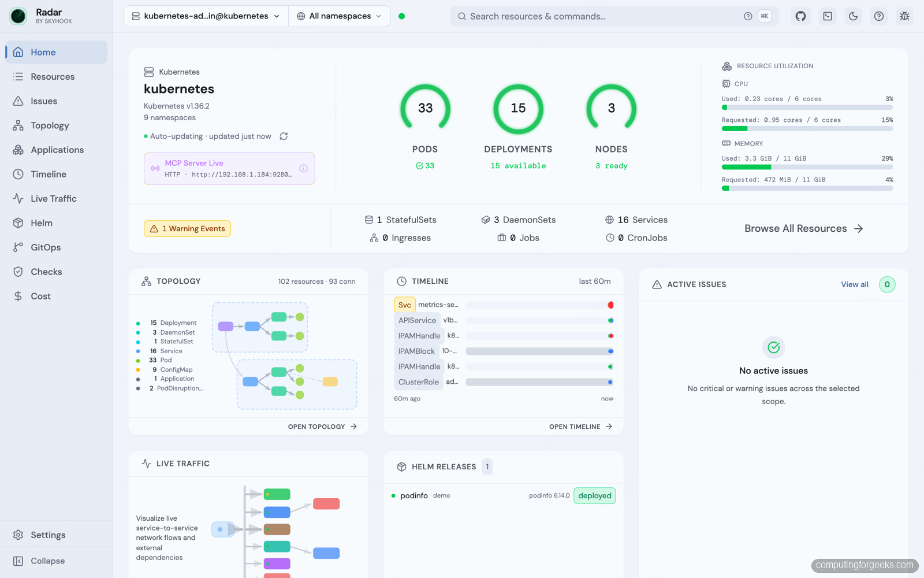This screenshot has height=578, width=924.
Task: Open the terminal icon in top bar
Action: pyautogui.click(x=828, y=16)
